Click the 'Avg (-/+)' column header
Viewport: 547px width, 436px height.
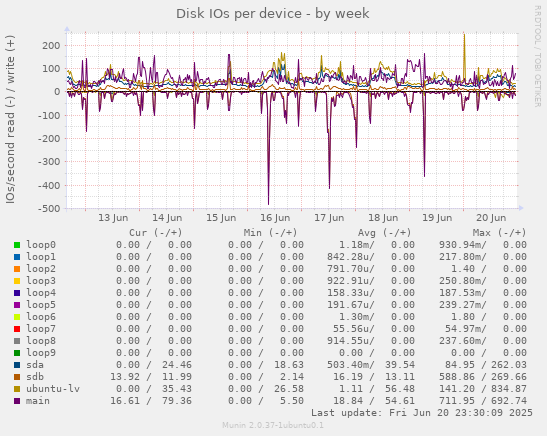(384, 233)
